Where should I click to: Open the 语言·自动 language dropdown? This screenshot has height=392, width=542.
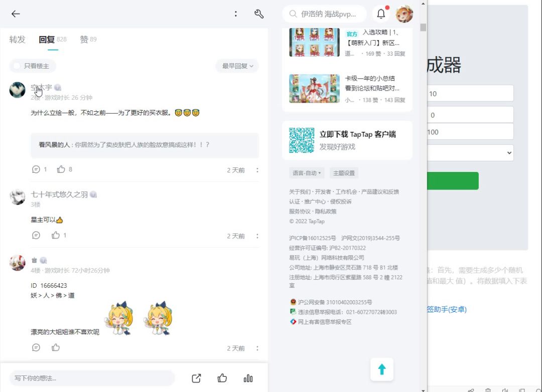[307, 173]
